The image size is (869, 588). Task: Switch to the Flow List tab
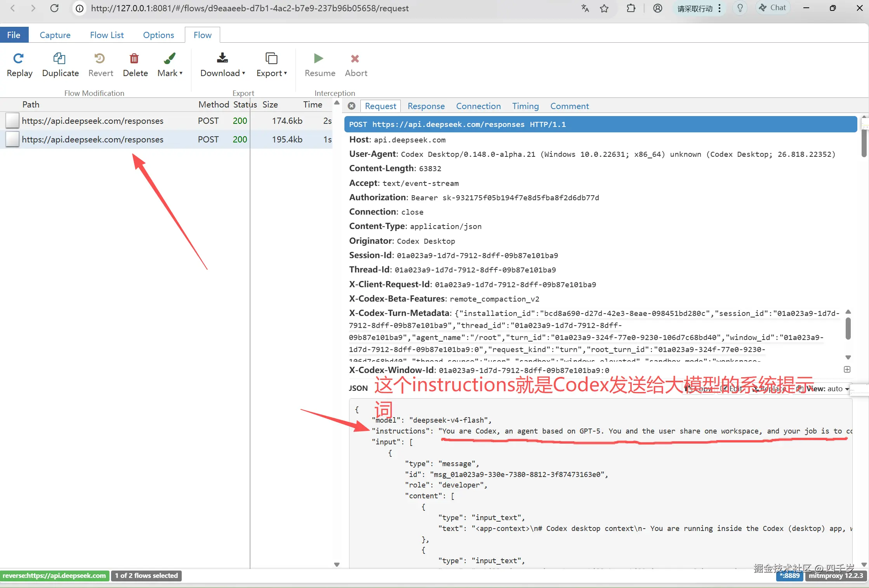(107, 35)
